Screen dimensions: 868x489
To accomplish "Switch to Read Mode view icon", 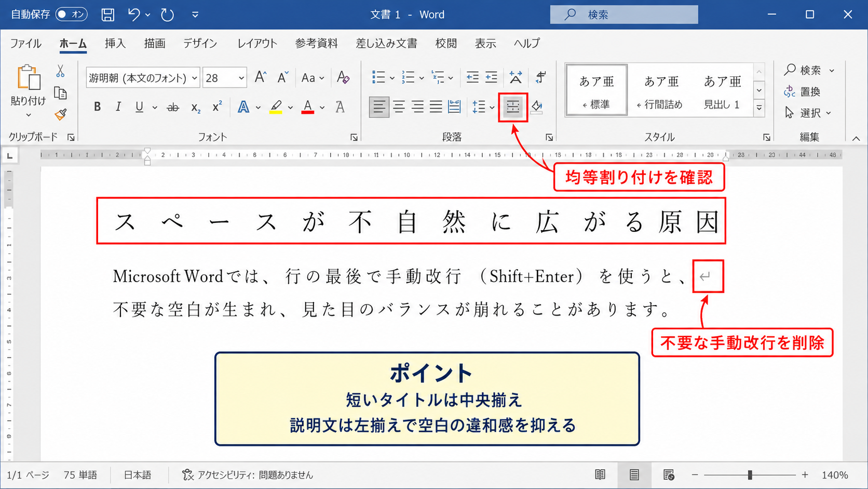I will click(600, 474).
